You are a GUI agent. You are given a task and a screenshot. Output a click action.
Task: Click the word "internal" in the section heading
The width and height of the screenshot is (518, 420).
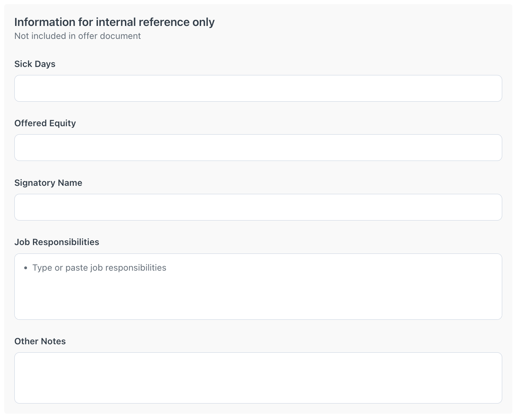pyautogui.click(x=115, y=22)
